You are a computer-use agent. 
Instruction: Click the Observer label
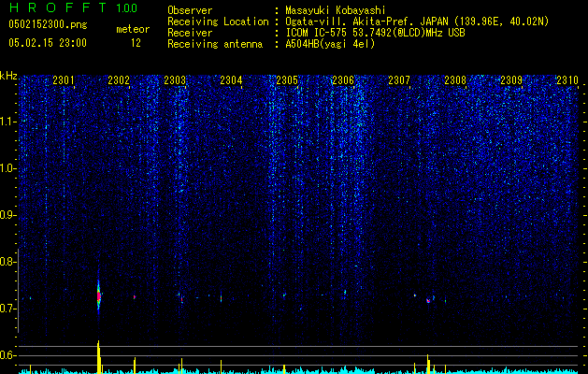pos(190,10)
